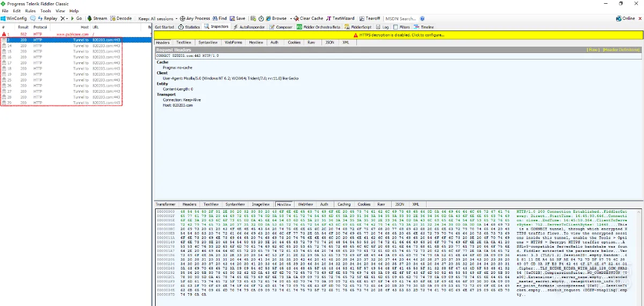Replay the selected session
This screenshot has width=644, height=306.
[47, 18]
